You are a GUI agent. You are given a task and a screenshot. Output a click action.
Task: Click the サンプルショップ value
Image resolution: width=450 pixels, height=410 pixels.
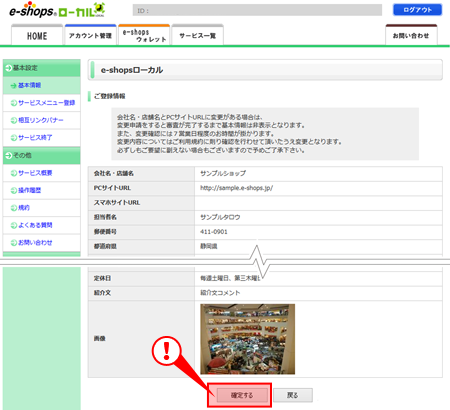click(223, 173)
